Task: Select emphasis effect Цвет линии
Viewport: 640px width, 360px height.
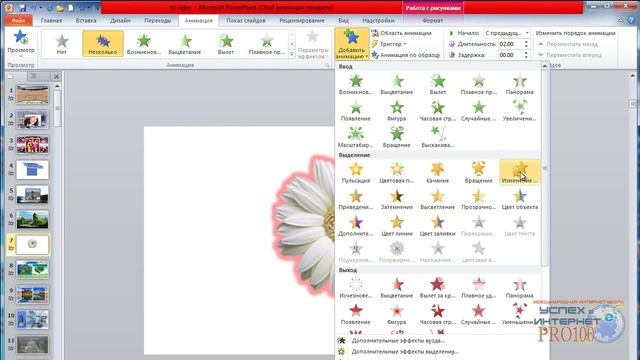Action: tap(396, 226)
